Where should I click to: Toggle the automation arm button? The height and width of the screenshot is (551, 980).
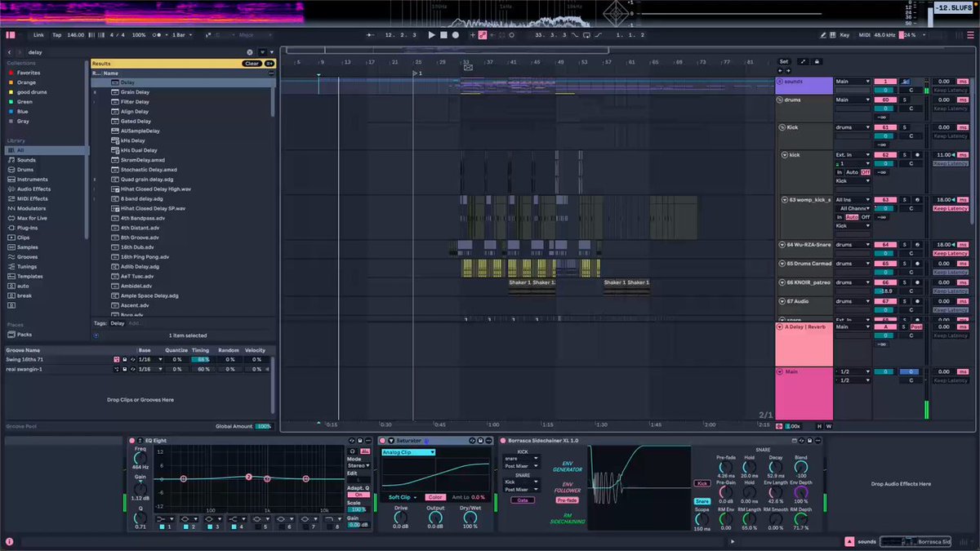(x=483, y=35)
